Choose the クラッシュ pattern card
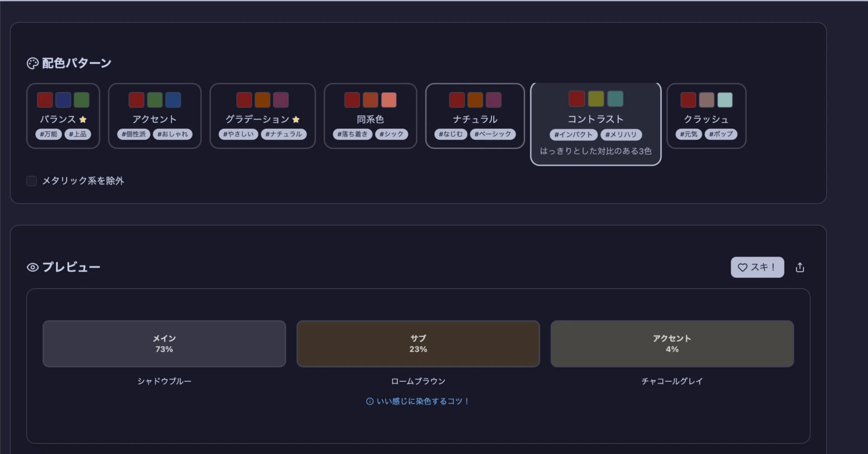The image size is (868, 454). [x=706, y=116]
